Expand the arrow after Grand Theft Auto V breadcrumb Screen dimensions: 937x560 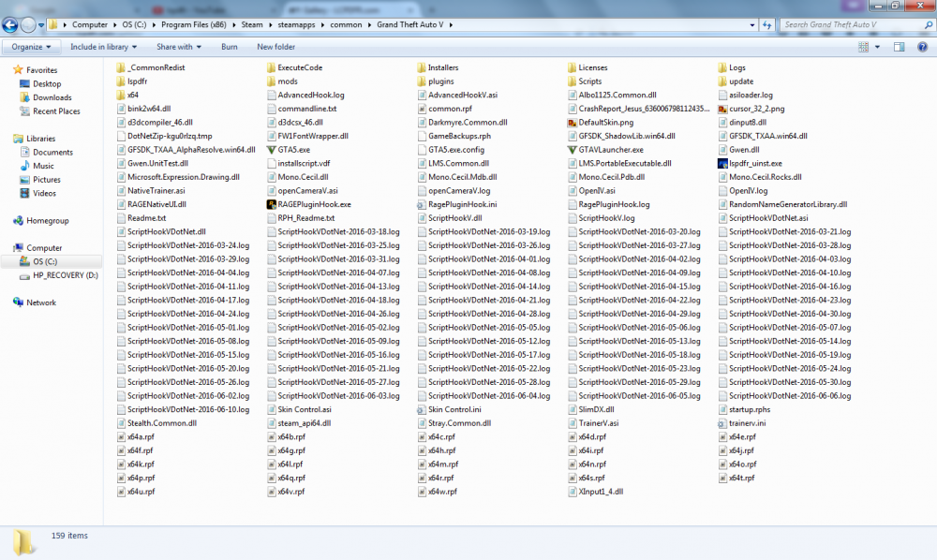pos(451,25)
